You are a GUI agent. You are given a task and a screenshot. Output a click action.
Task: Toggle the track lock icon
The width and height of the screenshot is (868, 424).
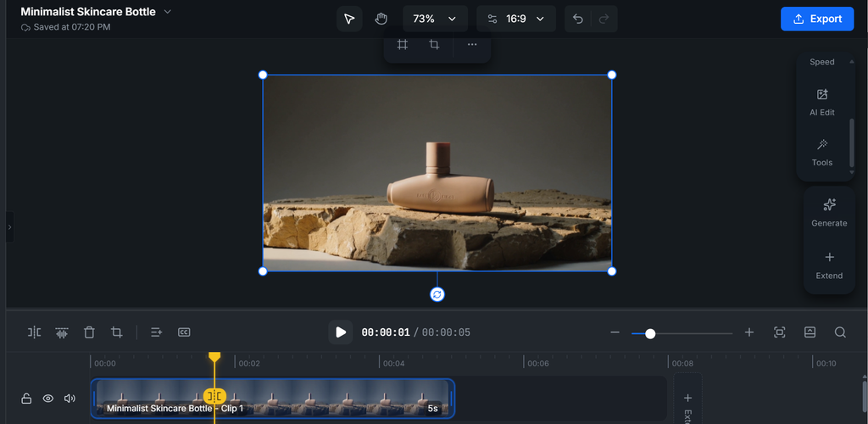(26, 399)
